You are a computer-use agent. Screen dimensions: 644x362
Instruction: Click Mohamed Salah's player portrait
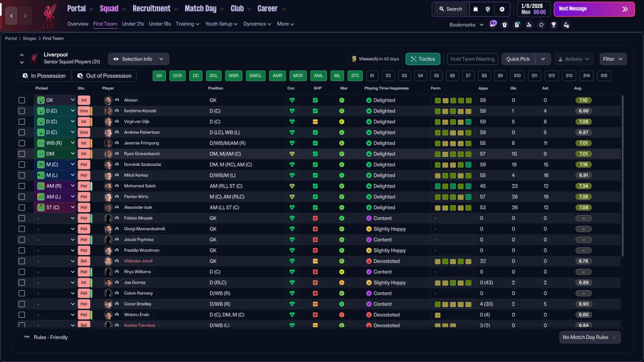pyautogui.click(x=108, y=186)
